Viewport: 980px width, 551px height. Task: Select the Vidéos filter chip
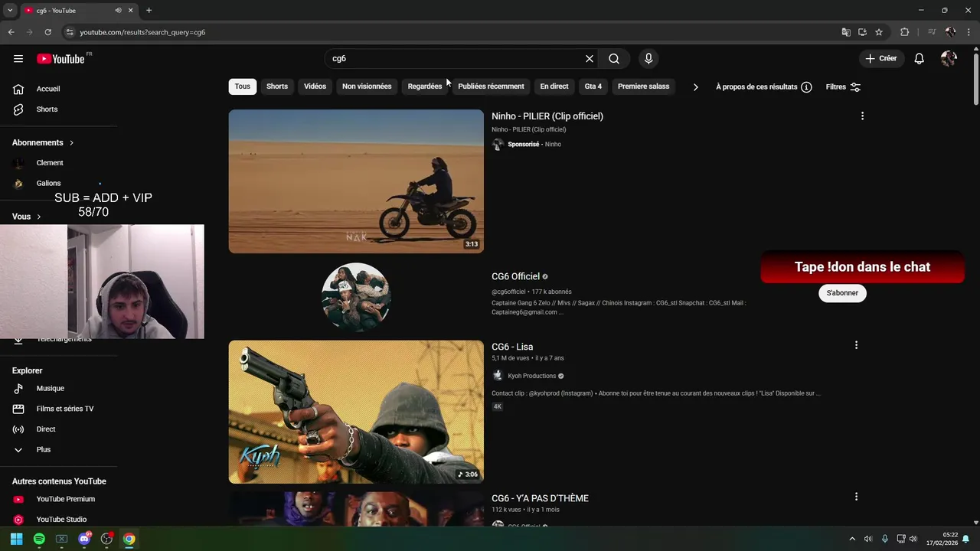(x=315, y=86)
